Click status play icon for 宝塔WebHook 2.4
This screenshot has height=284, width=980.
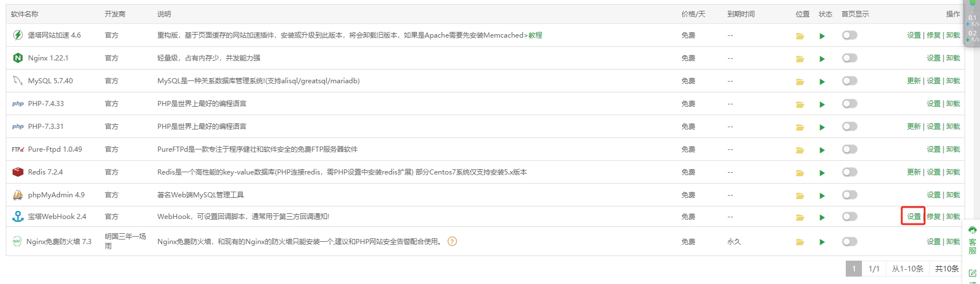tap(822, 217)
